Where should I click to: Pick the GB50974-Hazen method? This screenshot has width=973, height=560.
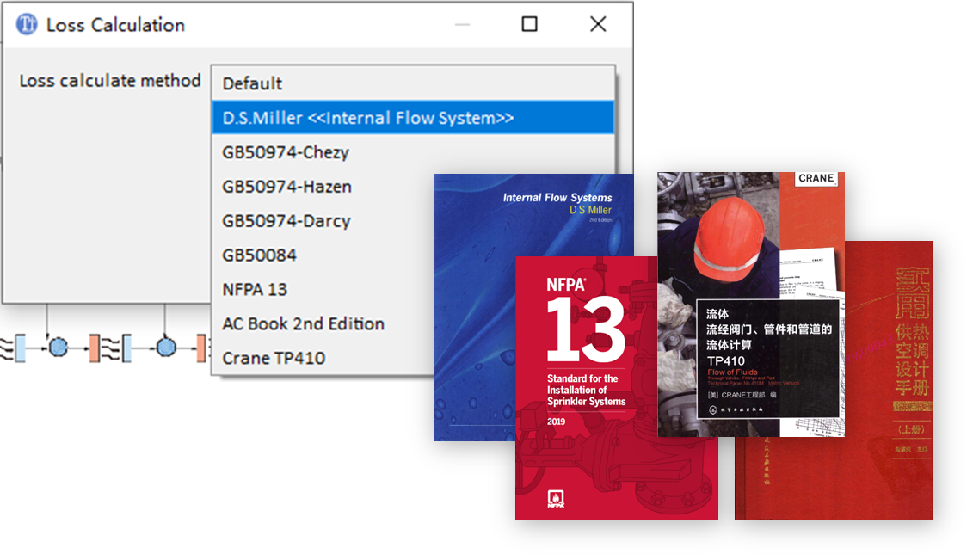pos(413,187)
